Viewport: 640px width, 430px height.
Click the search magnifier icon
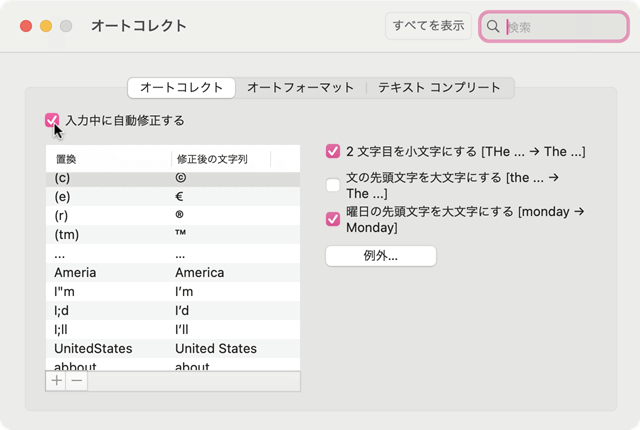coord(493,27)
